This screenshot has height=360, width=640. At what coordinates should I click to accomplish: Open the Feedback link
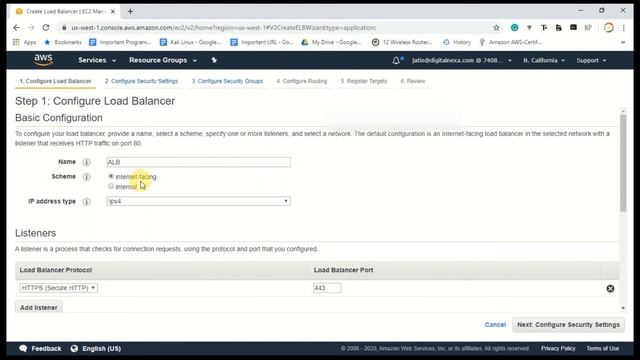[x=40, y=349]
